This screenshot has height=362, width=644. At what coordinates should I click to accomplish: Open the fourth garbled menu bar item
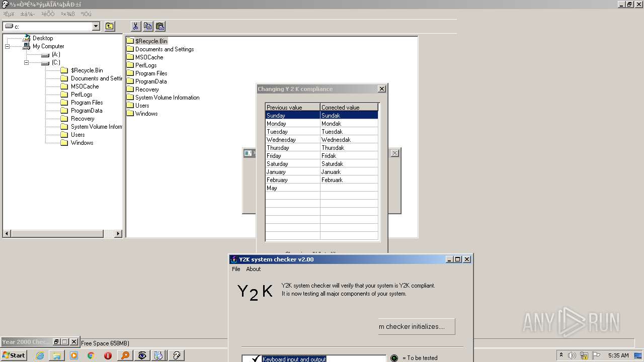(68, 14)
